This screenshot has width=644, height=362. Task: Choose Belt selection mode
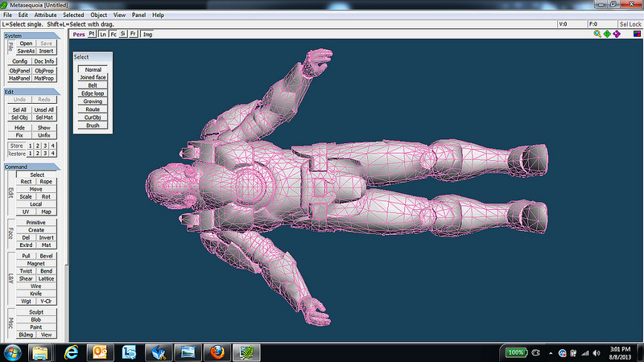point(93,85)
